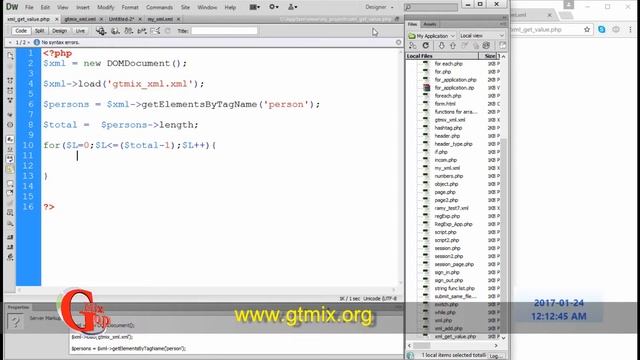The width and height of the screenshot is (640, 360).
Task: Open the File menu
Action: 29,7
